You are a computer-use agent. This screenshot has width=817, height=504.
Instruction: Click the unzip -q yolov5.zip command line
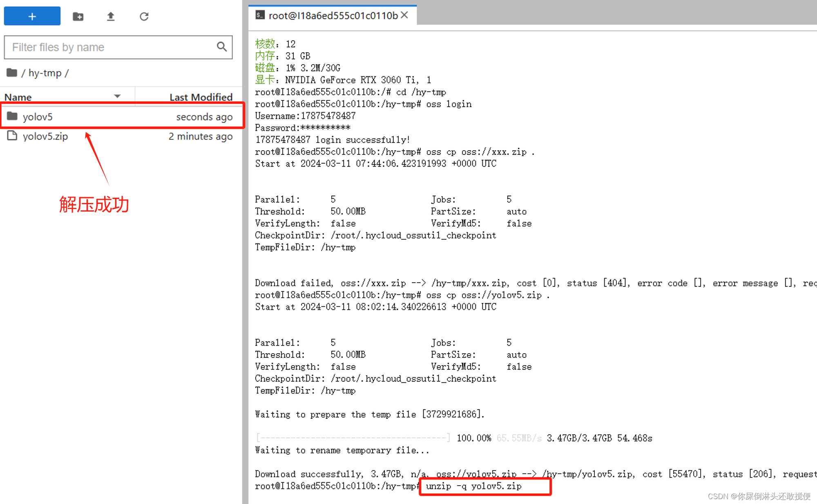click(474, 486)
